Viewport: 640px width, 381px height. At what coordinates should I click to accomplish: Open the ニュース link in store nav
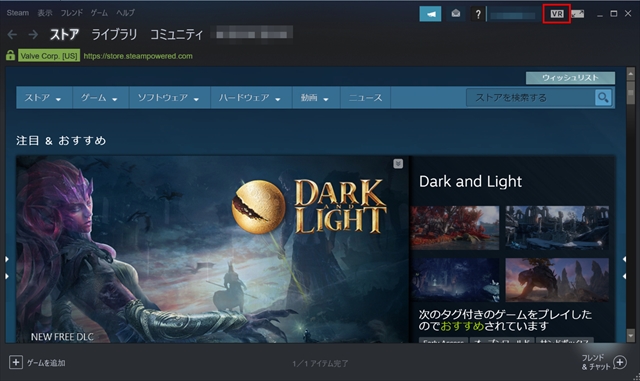pos(365,98)
